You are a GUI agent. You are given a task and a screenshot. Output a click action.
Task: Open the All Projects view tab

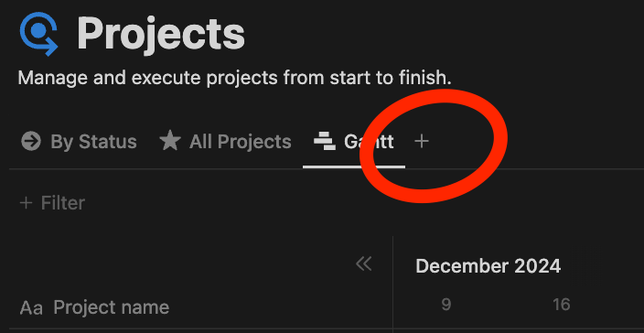225,142
